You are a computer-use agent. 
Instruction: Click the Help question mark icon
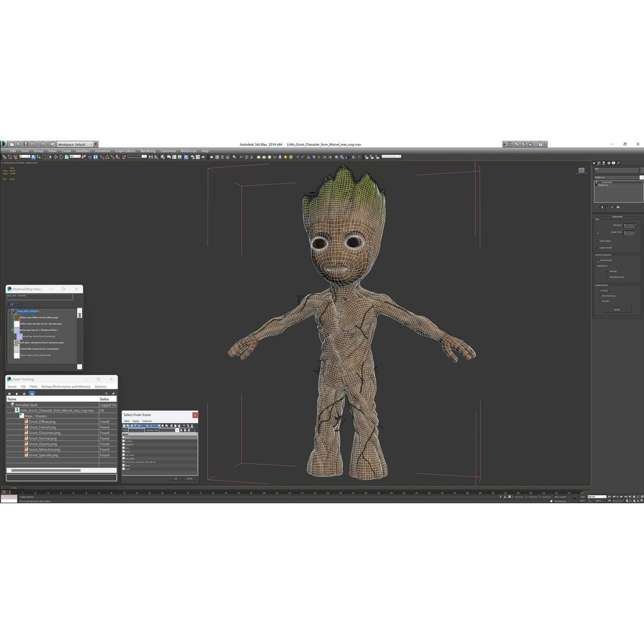coord(540,144)
